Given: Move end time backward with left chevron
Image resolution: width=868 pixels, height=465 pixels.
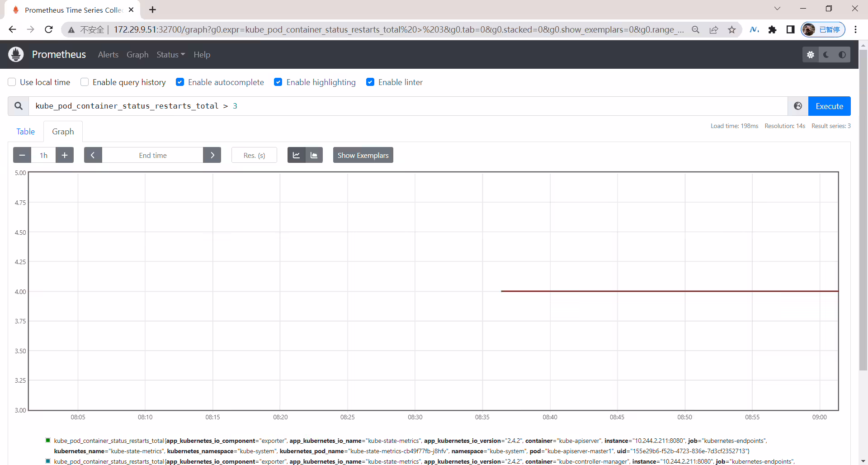Looking at the screenshot, I should click(x=93, y=155).
